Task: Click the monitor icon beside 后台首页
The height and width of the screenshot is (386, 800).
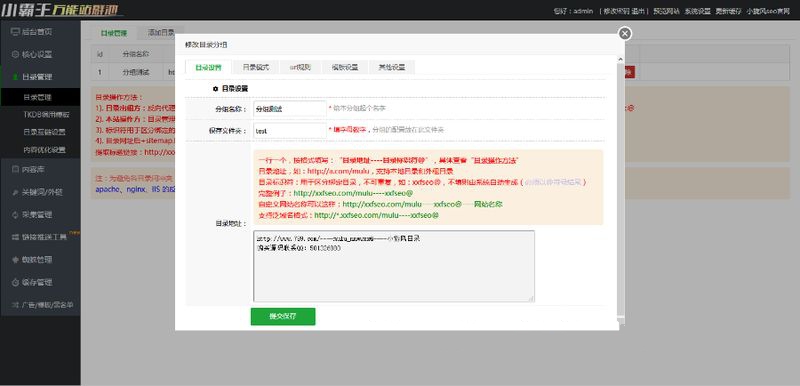Action: [x=15, y=32]
